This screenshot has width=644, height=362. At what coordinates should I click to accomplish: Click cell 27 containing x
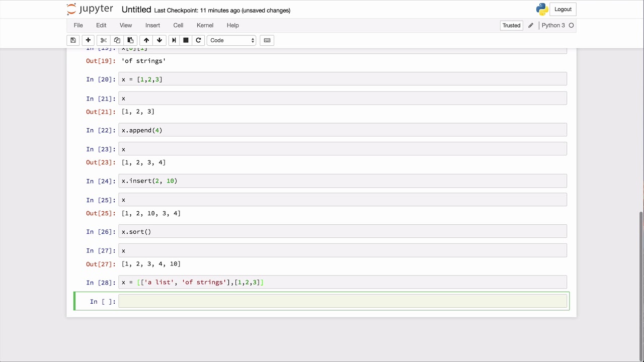tap(343, 250)
